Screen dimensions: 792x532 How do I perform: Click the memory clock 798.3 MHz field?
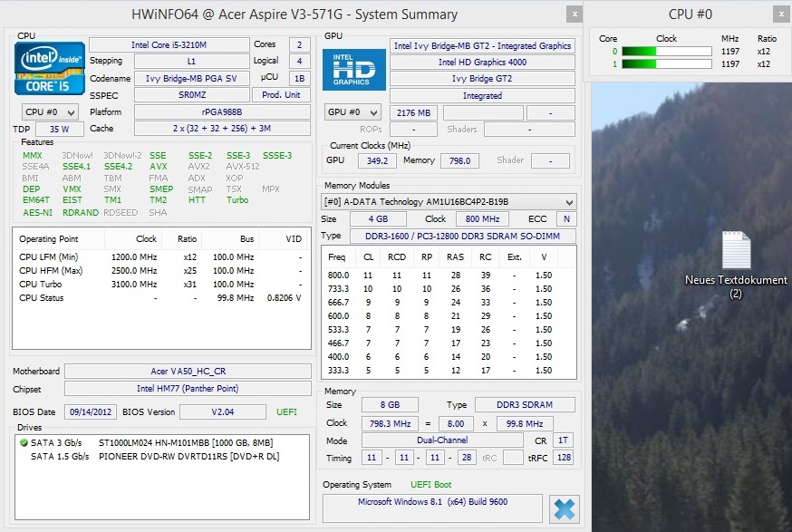click(x=390, y=424)
